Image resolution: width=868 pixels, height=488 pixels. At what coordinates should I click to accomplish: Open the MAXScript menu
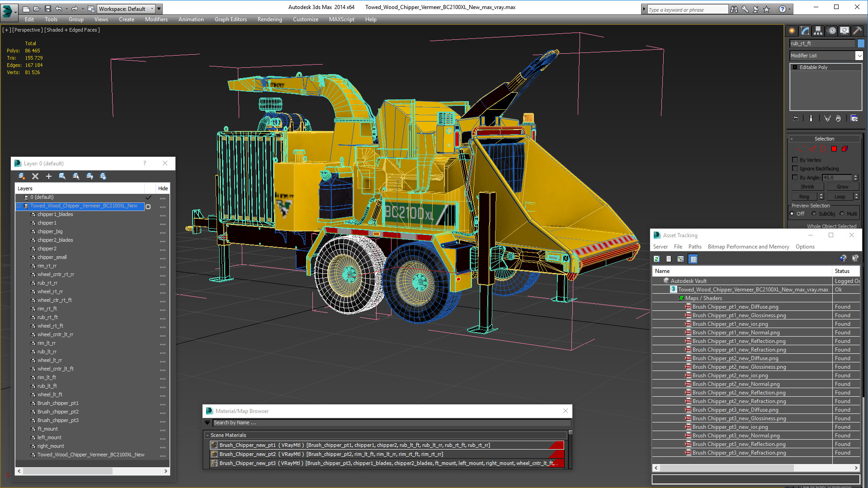(342, 19)
